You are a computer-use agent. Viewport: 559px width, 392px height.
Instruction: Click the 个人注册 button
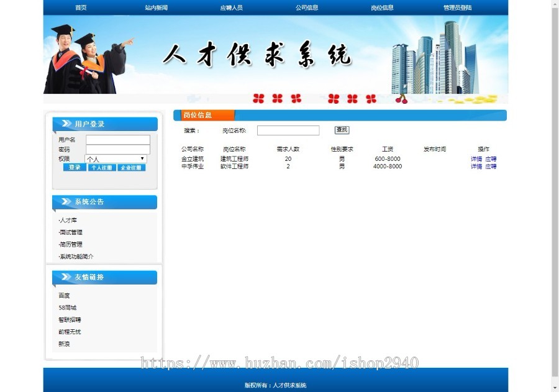click(x=102, y=168)
